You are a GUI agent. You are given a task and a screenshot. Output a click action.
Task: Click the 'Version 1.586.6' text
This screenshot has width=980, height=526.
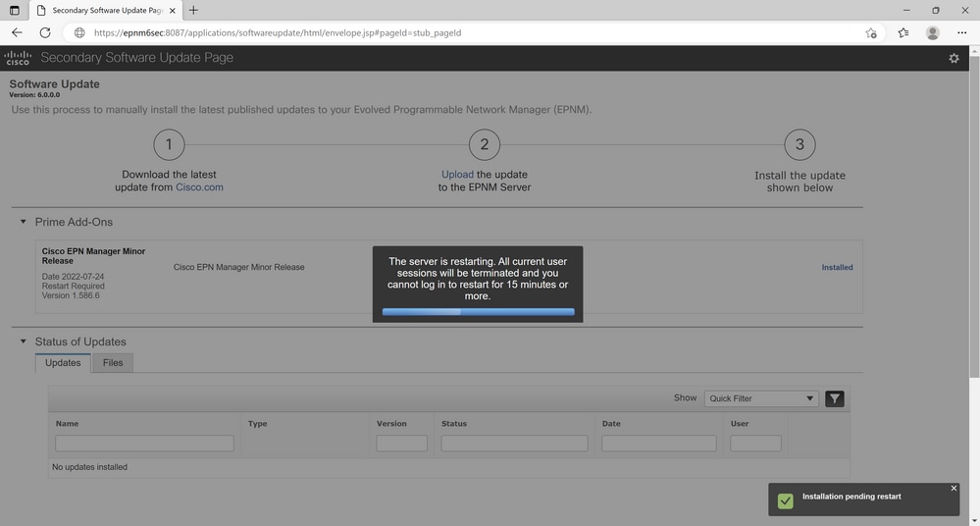71,295
